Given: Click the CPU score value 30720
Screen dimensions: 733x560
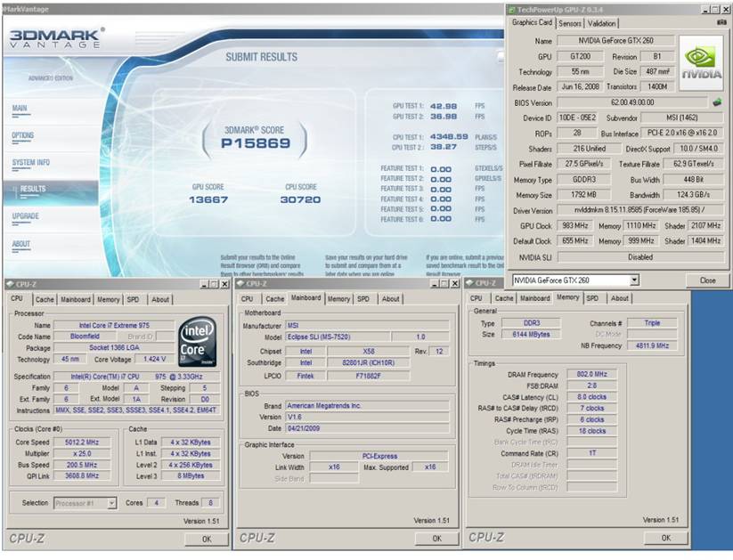Looking at the screenshot, I should click(x=300, y=199).
